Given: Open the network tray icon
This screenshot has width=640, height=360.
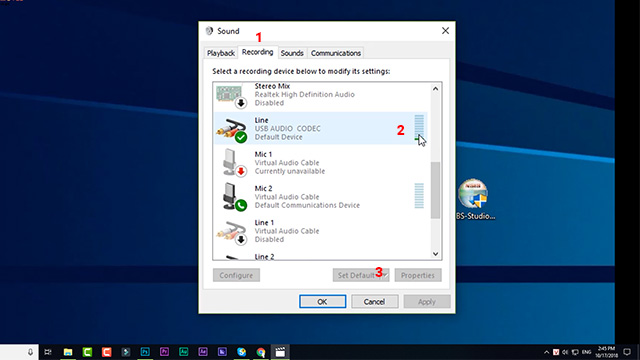Looking at the screenshot, I should click(x=575, y=352).
